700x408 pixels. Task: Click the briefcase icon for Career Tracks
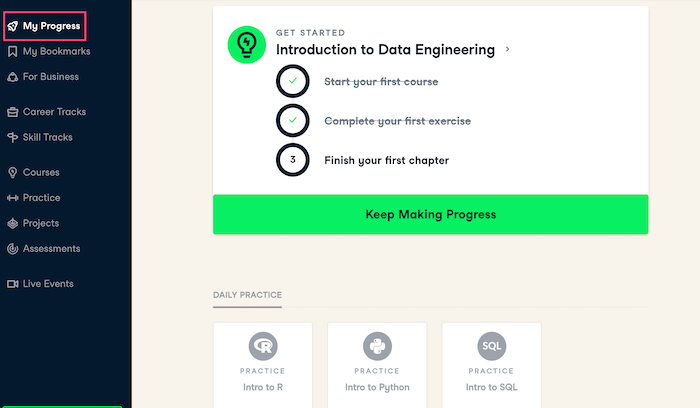12,112
